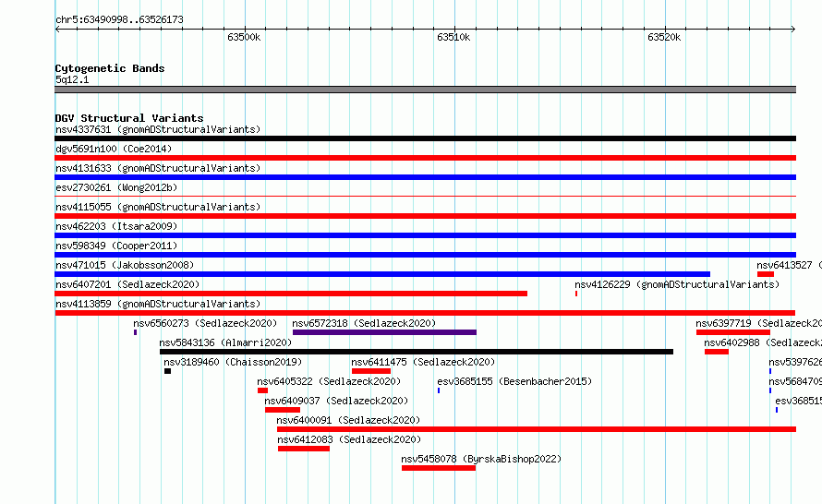
Task: Open nsv6411475 (Sedlazeck2020) variant label
Action: pos(423,362)
